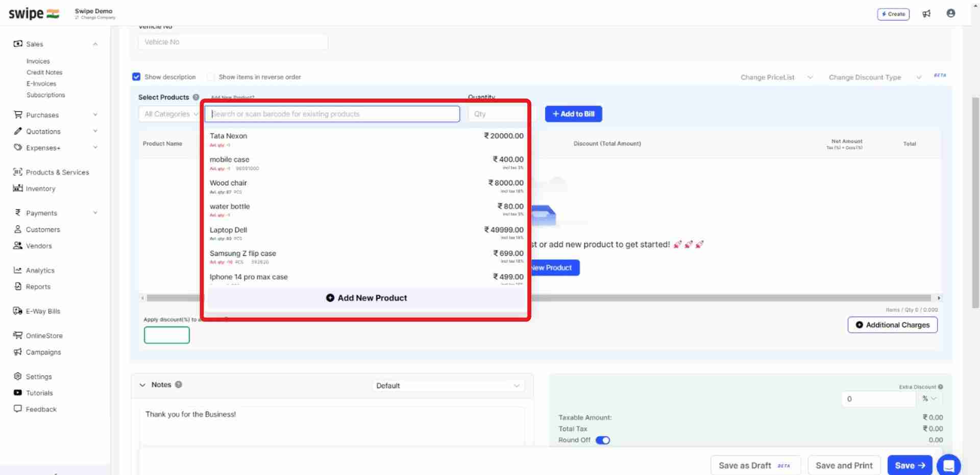Open Credit Notes in the sidebar
The width and height of the screenshot is (980, 475).
(44, 73)
